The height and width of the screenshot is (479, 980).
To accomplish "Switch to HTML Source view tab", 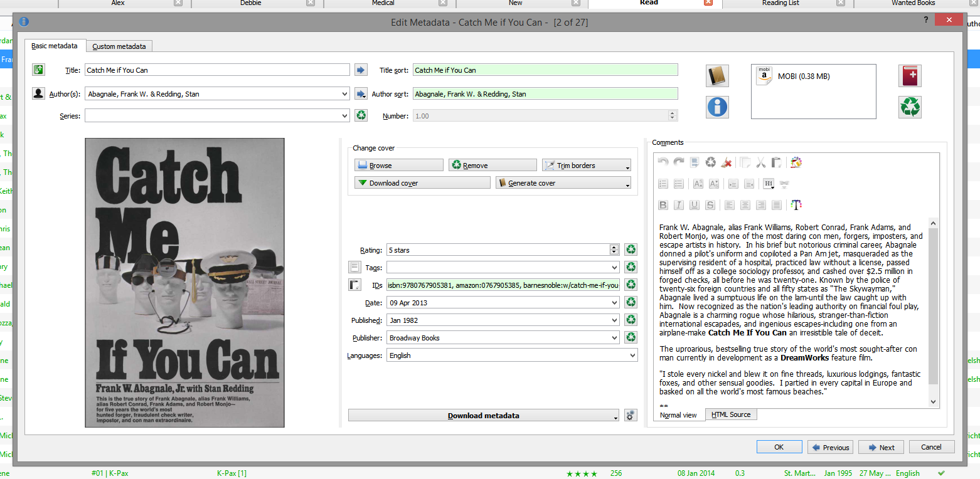I will [731, 414].
